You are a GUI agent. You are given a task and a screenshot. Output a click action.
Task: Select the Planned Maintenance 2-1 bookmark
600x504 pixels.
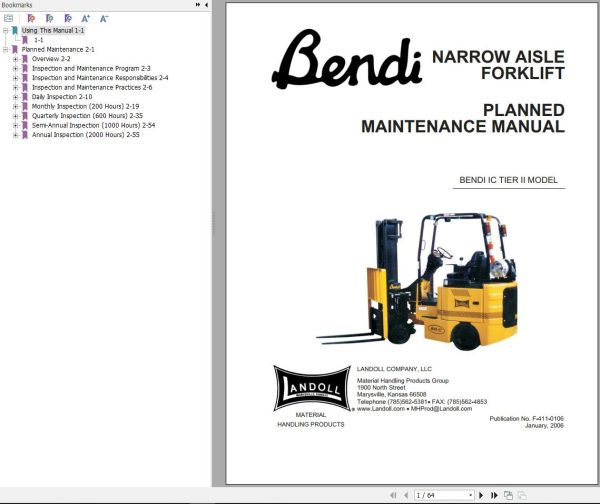click(x=58, y=49)
